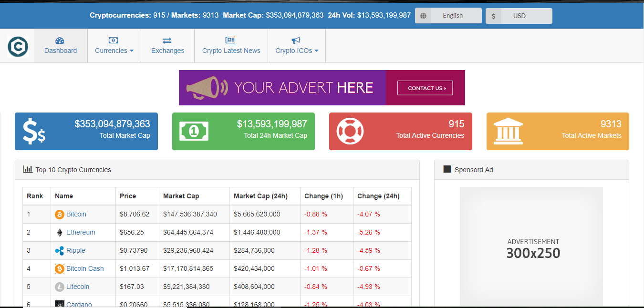
Task: Click the Crypto Latest News newspaper icon
Action: point(230,40)
